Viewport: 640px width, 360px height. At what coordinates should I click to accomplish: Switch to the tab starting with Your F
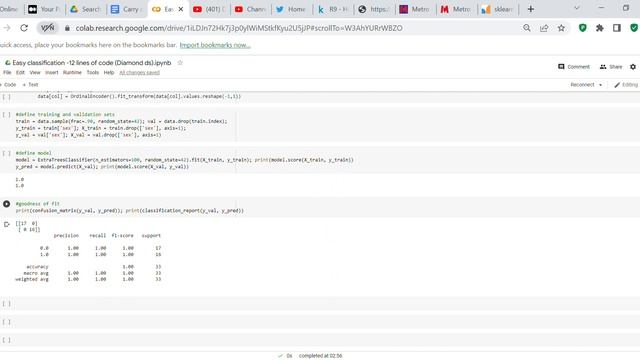pos(44,9)
